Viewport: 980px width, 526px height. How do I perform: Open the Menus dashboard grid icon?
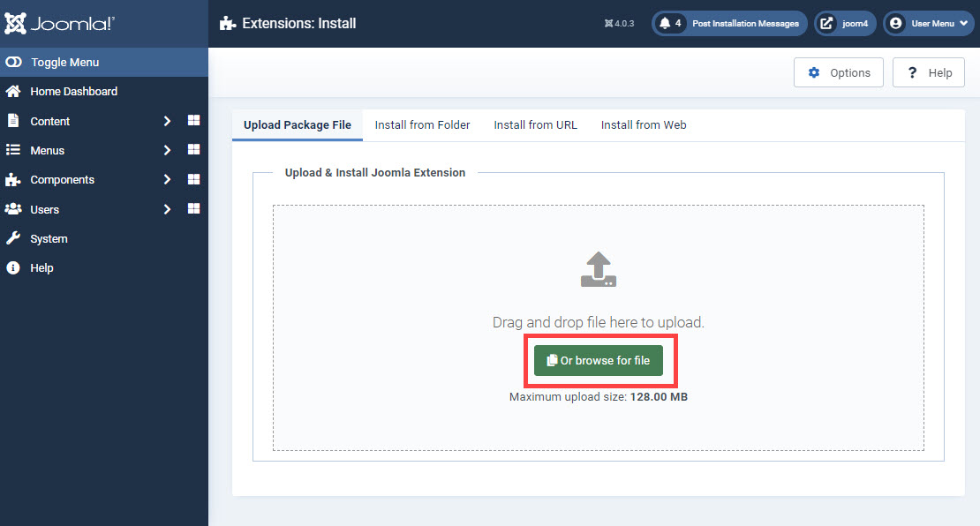click(193, 149)
